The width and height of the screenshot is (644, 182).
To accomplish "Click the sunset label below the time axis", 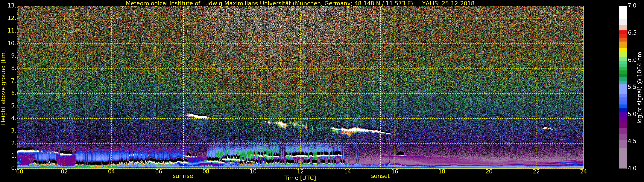I will pyautogui.click(x=380, y=176).
